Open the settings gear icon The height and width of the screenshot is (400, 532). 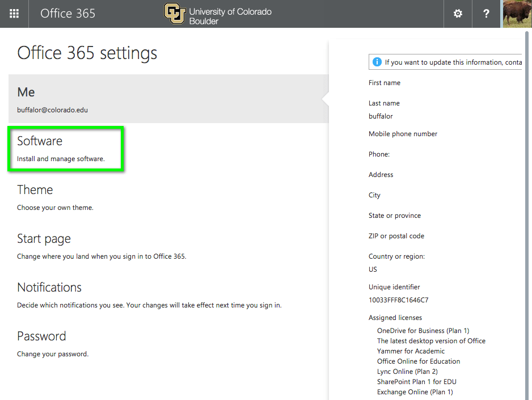point(458,14)
